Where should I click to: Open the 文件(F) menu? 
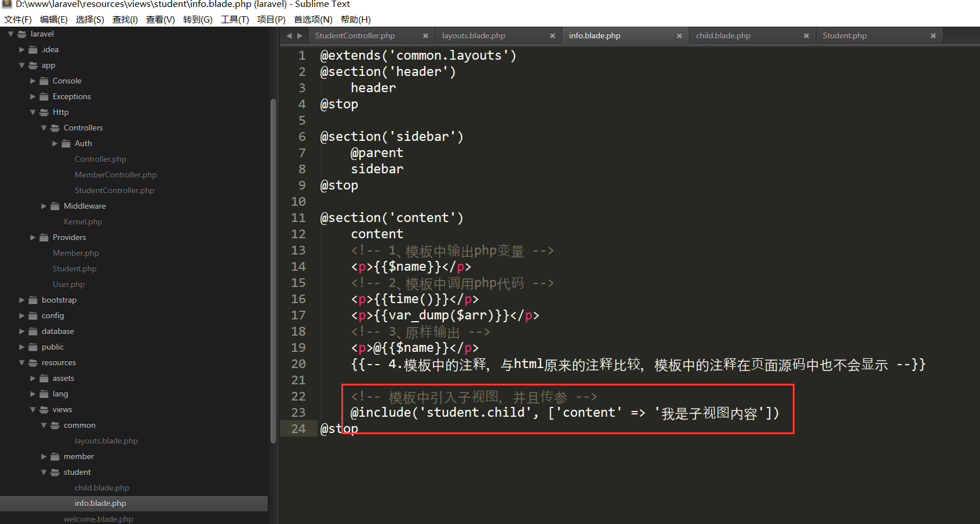tap(18, 20)
